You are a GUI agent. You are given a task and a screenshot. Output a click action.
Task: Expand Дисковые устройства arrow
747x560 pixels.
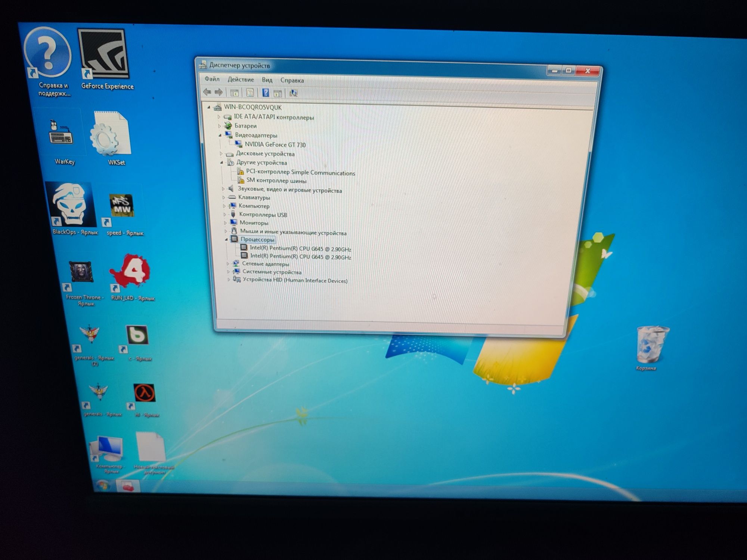pyautogui.click(x=221, y=153)
